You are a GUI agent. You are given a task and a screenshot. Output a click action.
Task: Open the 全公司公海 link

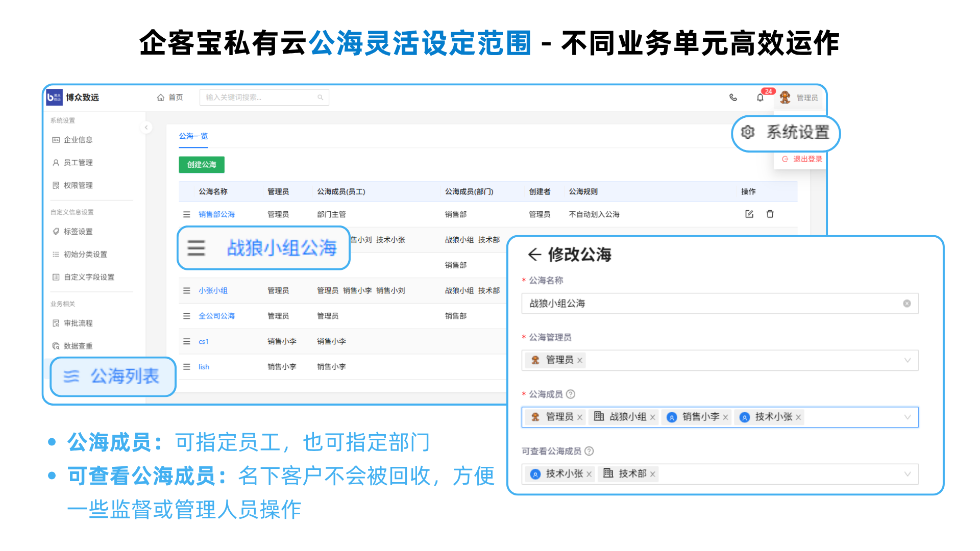click(x=216, y=316)
